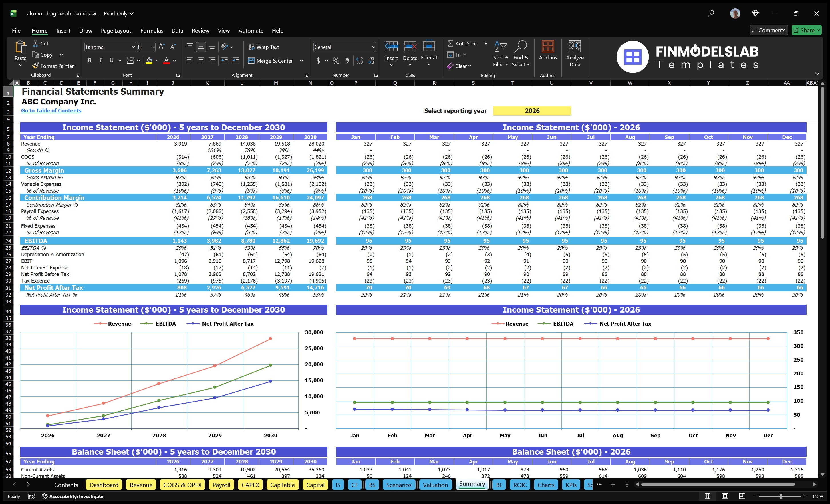
Task: Select the Format Painter tool
Action: [x=53, y=66]
